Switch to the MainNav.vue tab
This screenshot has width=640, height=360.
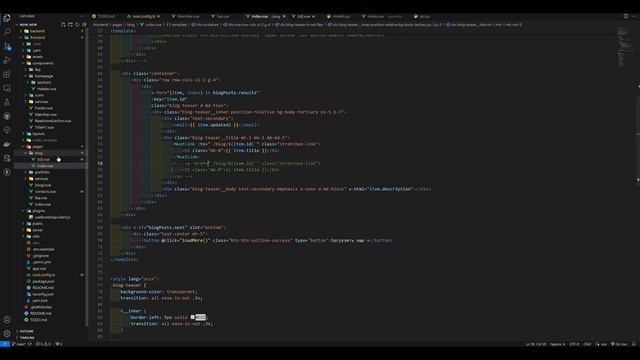[x=186, y=16]
